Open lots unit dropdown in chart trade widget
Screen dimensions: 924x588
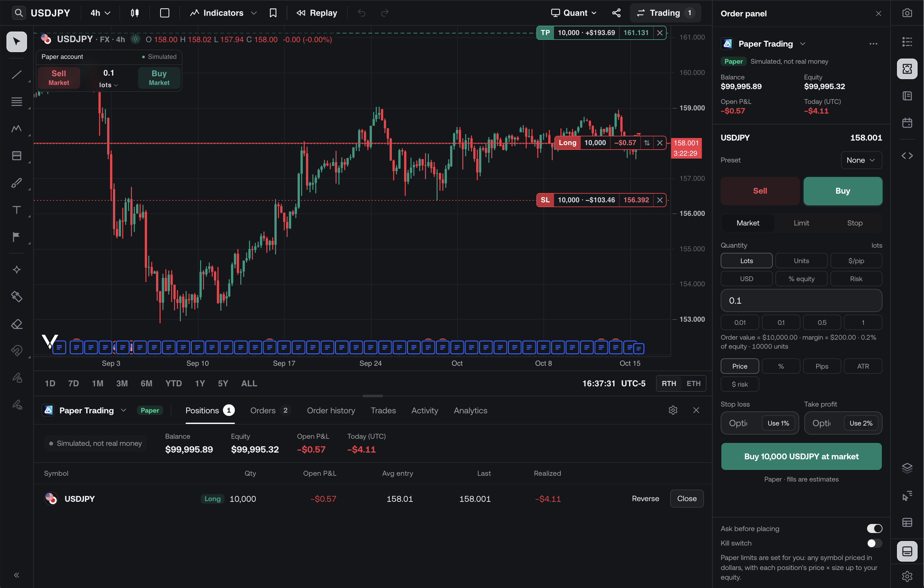[109, 85]
